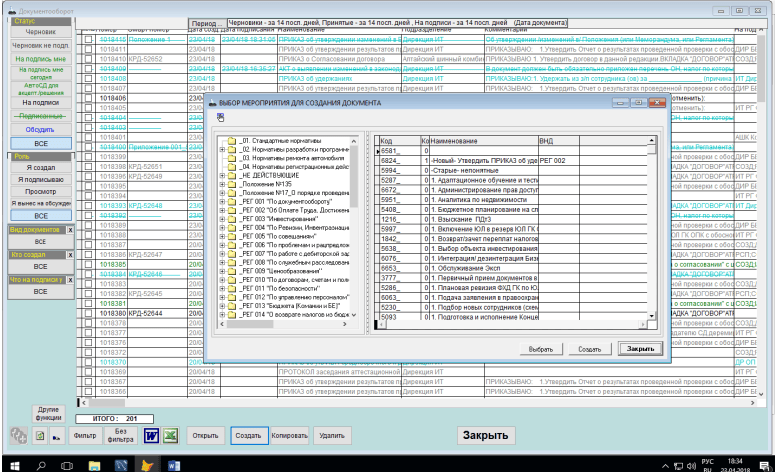Check the box for document 1018399
The height and width of the screenshot is (472, 775).
pos(88,157)
